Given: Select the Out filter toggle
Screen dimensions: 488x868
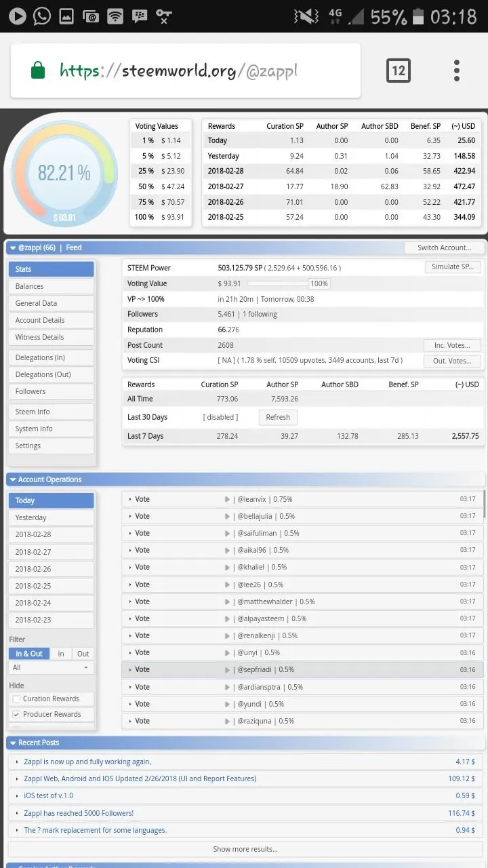Looking at the screenshot, I should 83,654.
